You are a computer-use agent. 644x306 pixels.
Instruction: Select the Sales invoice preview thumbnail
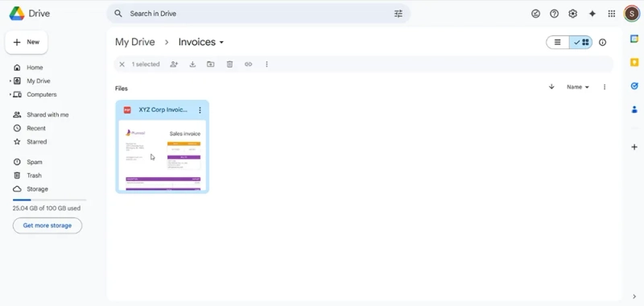[163, 155]
